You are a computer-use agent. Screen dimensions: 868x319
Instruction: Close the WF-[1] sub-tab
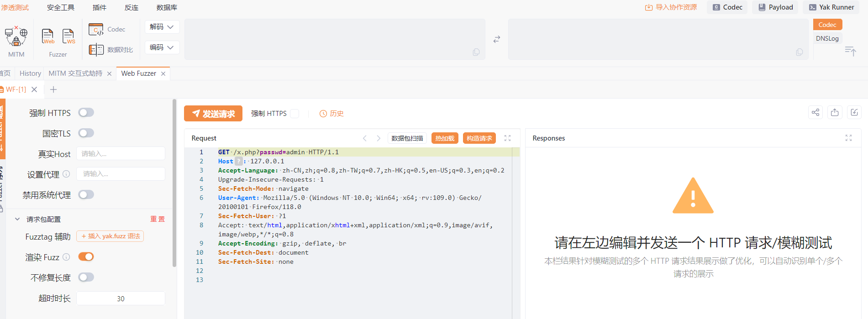click(x=34, y=89)
